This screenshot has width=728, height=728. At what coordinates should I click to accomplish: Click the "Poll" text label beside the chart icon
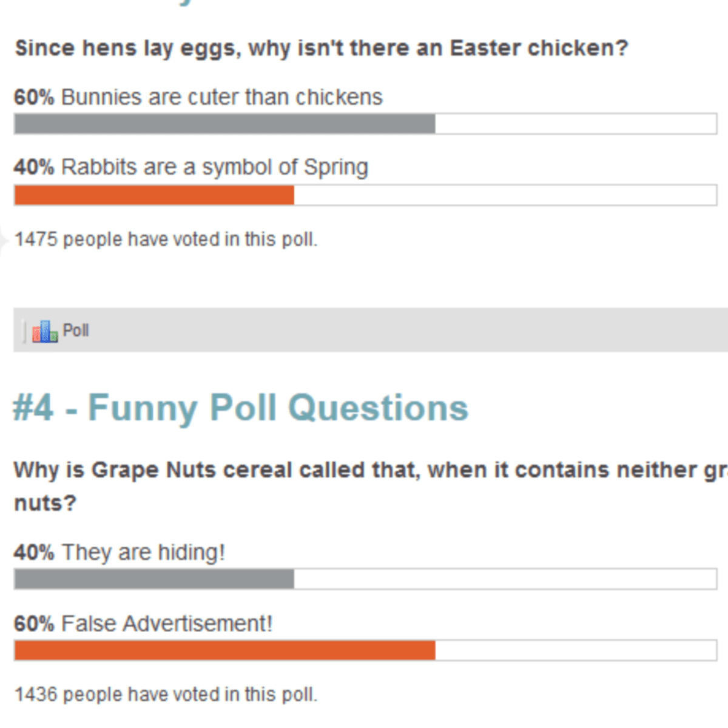pyautogui.click(x=76, y=331)
